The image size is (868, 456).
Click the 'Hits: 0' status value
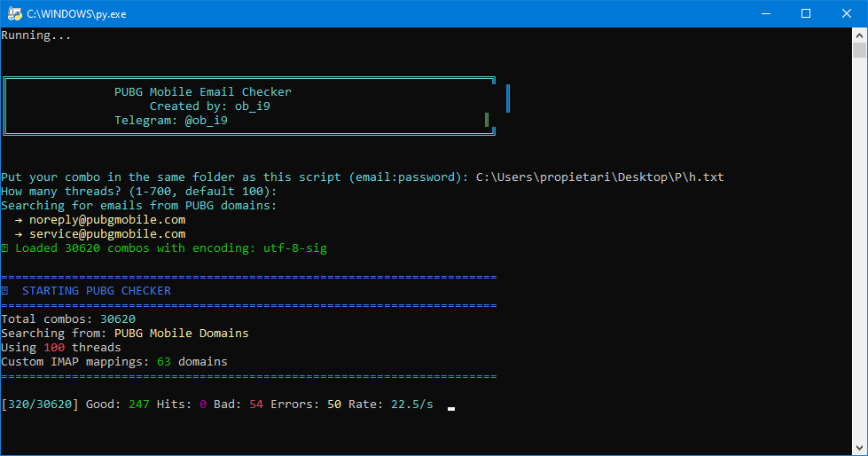[x=182, y=405]
